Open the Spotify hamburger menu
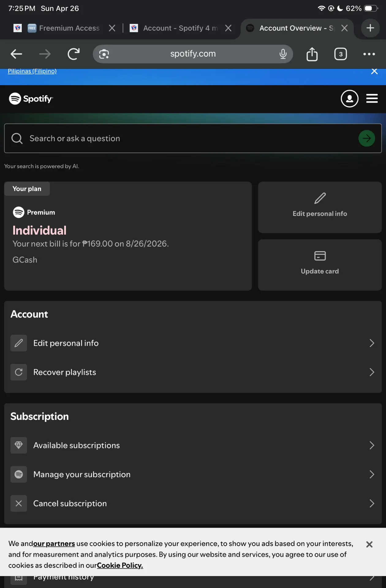Screen dimensions: 386x588 coord(372,99)
